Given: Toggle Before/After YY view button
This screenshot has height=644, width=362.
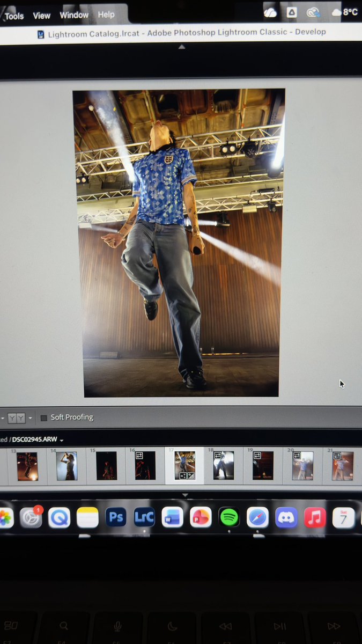Looking at the screenshot, I should 17,418.
